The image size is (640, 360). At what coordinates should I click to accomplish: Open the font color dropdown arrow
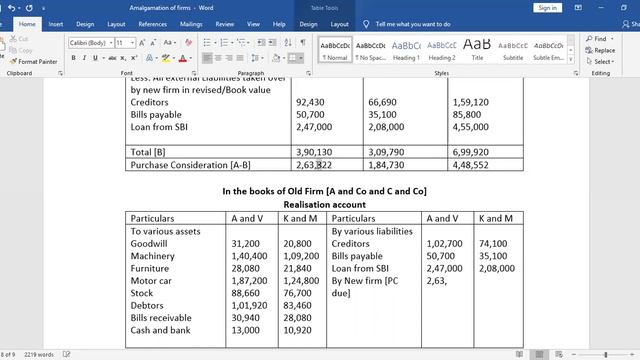[x=190, y=58]
